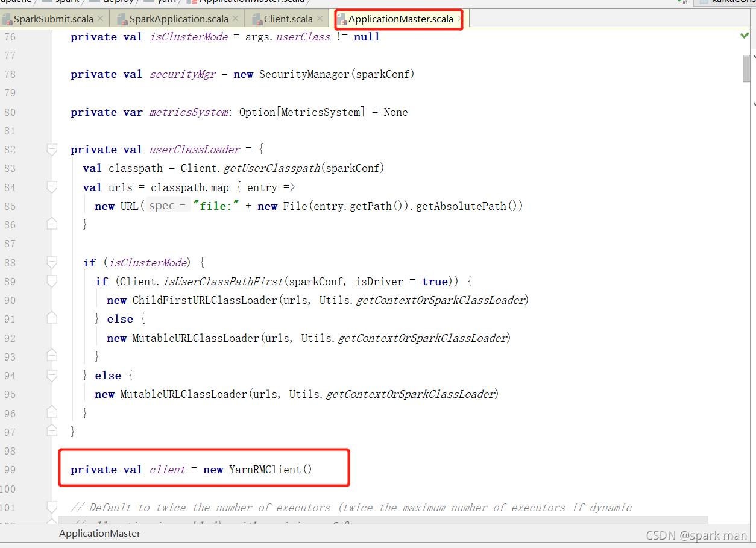Click the metricsSystem variable on line 80
Image resolution: width=756 pixels, height=548 pixels.
click(x=189, y=112)
